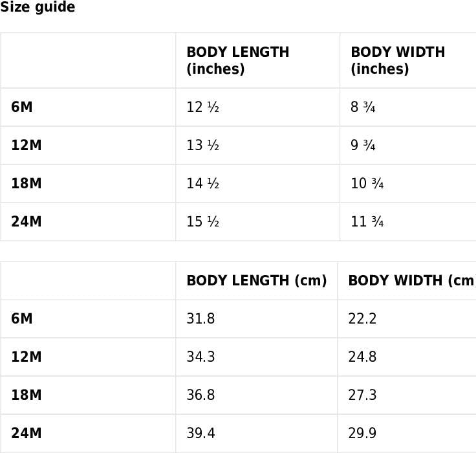Click the BODY WIDTH (inches) column header
Screen dimensions: 476x453
[x=398, y=61]
